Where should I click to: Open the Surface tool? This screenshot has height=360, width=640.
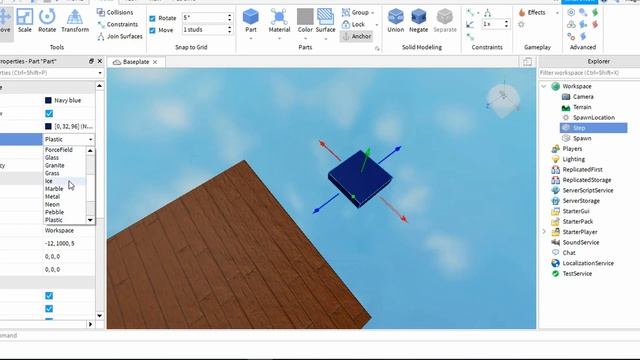click(x=325, y=20)
